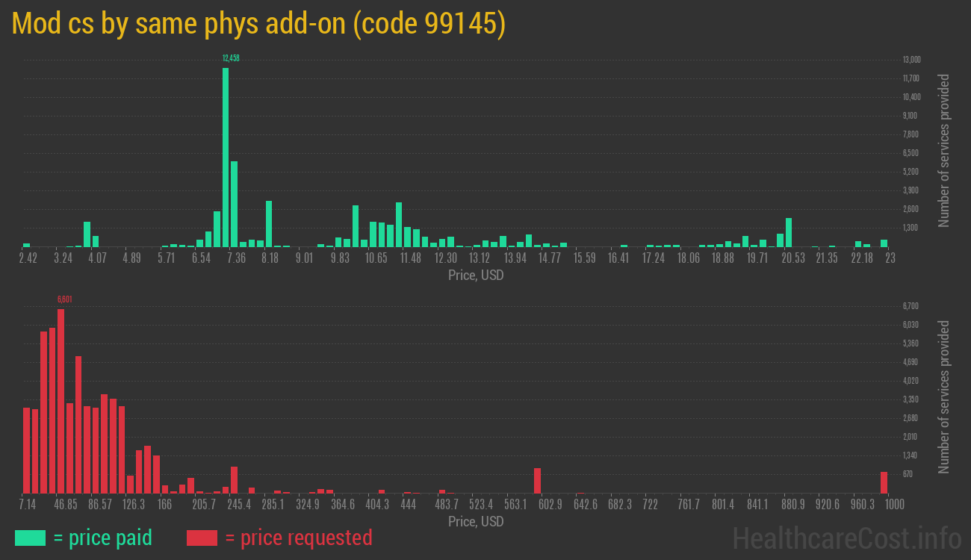The image size is (971, 560).
Task: Click the tallest red bar labeled 6,601
Action: pyautogui.click(x=61, y=401)
